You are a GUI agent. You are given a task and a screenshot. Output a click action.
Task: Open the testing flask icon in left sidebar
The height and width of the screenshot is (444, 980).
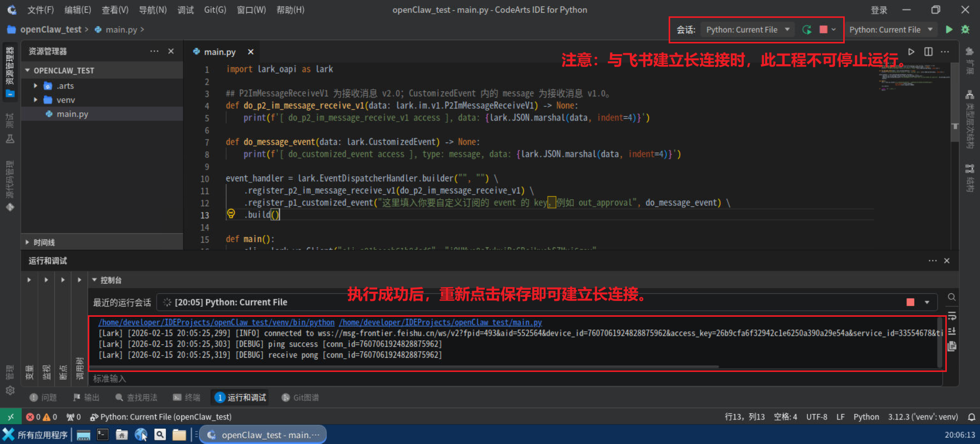[x=10, y=128]
